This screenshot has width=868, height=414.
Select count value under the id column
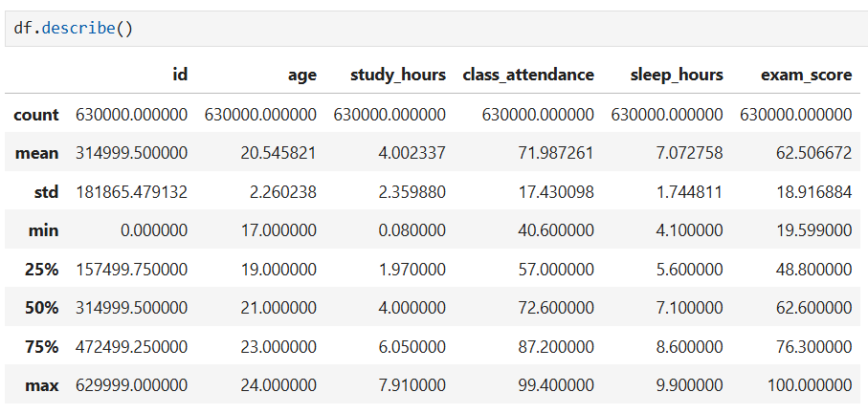(132, 115)
